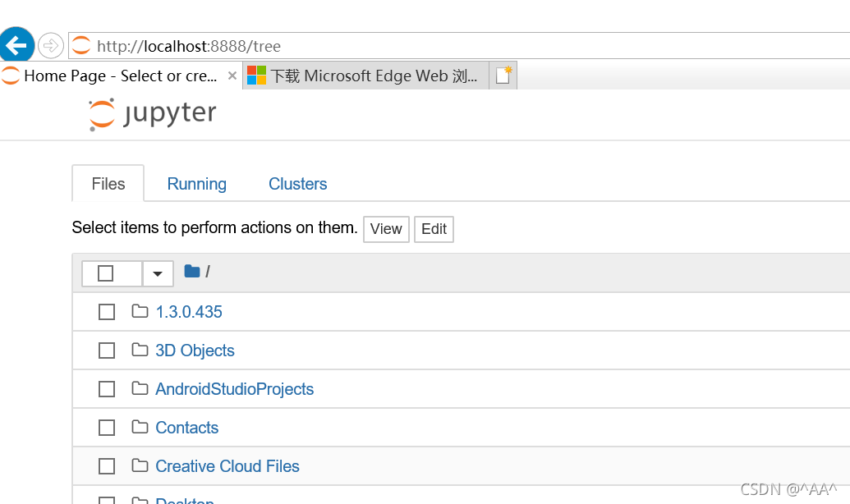This screenshot has width=850, height=504.
Task: Check the Contacts folder checkbox
Action: coord(107,428)
